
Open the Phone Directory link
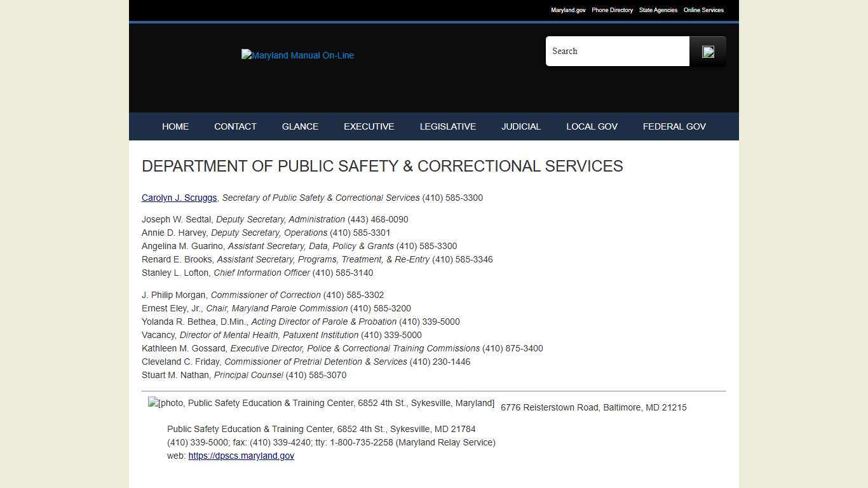point(612,10)
